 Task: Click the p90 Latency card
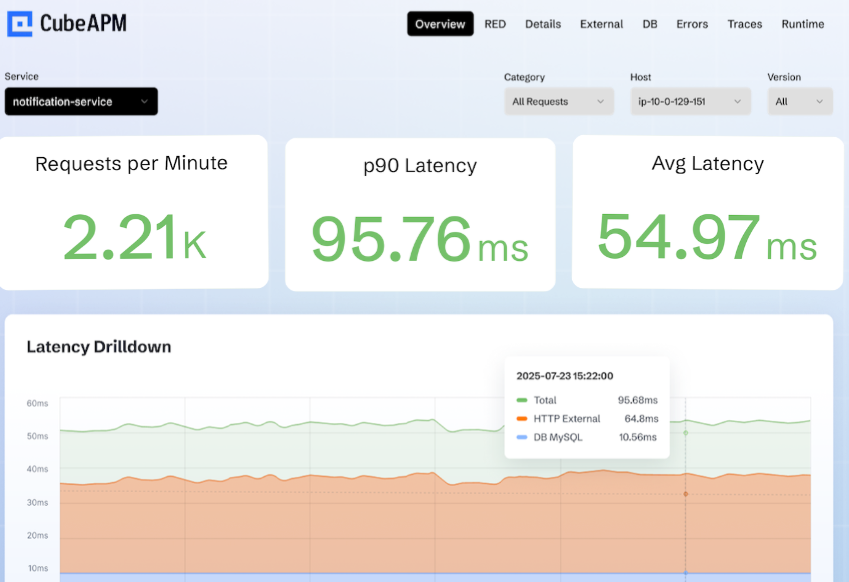(420, 214)
